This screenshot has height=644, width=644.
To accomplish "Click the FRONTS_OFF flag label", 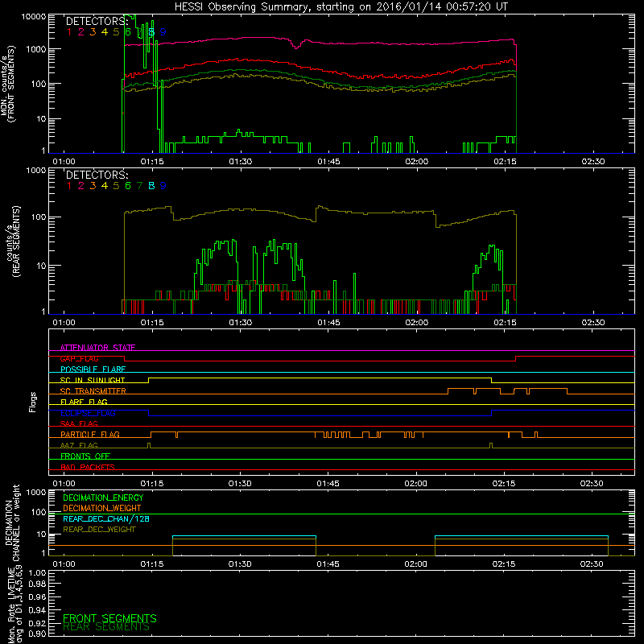I will (85, 456).
